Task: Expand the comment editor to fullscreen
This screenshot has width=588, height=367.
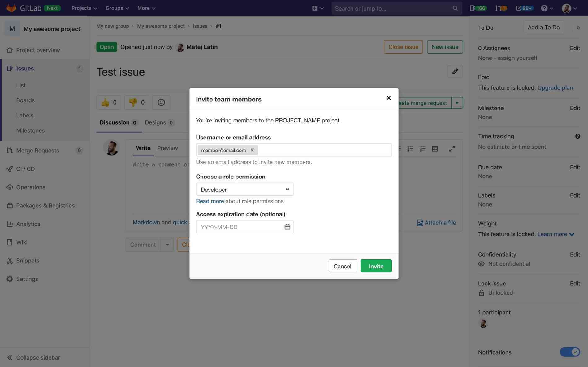Action: [452, 149]
